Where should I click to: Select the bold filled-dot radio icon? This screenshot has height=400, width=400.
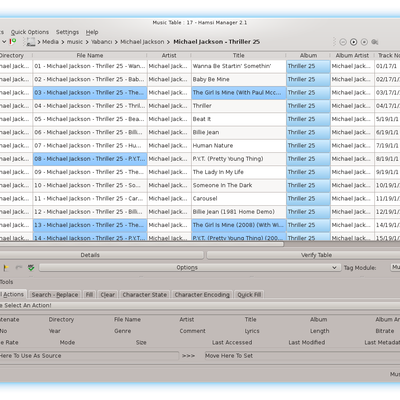pos(354,42)
